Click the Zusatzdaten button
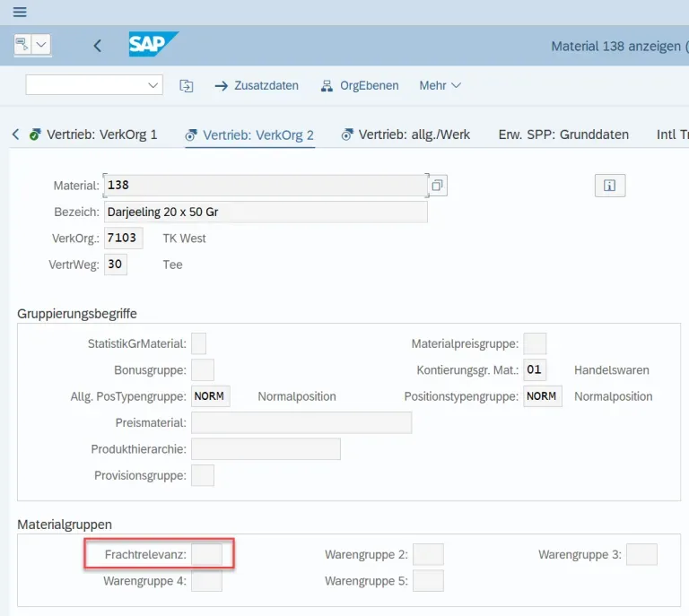Image resolution: width=689 pixels, height=616 pixels. (257, 85)
